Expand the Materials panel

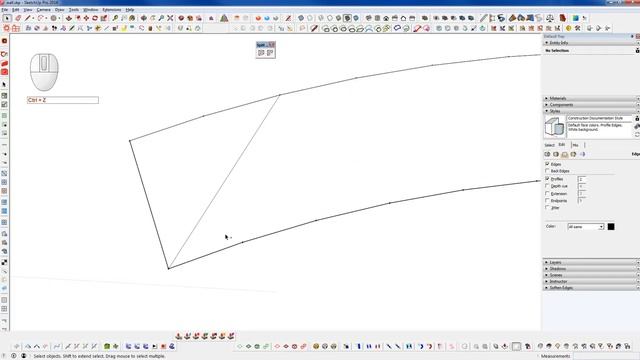pos(591,98)
